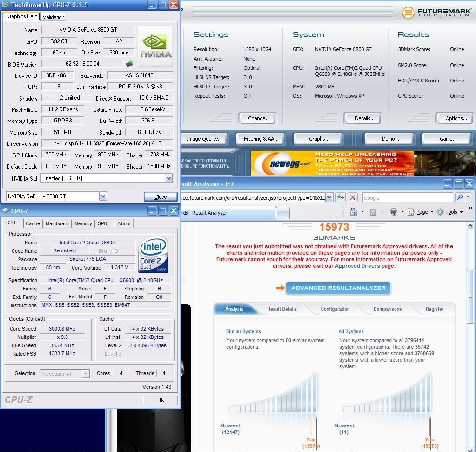Click the RSS feeds icon in IE7 toolbar
The width and height of the screenshot is (476, 452).
(373, 212)
